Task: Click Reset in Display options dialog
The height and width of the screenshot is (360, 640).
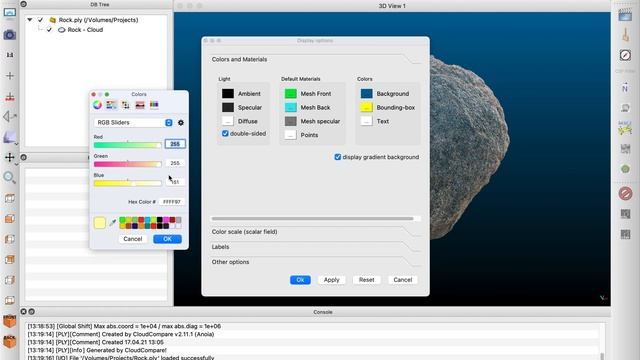Action: 367,280
